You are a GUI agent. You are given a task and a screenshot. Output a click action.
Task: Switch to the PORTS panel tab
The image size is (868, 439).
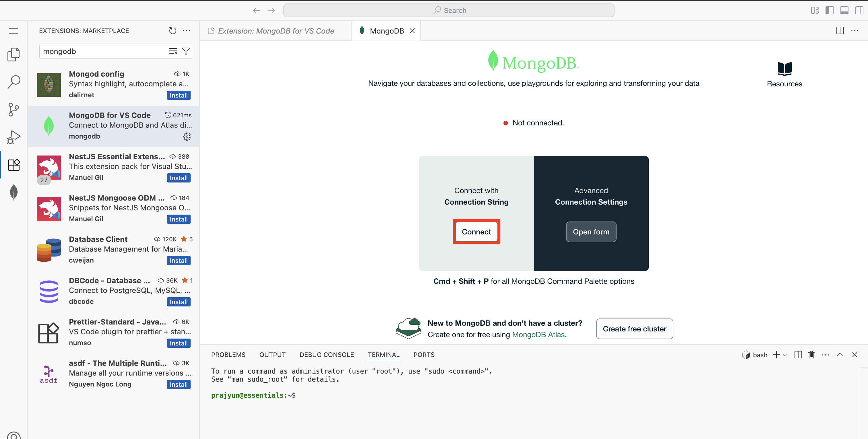coord(424,354)
